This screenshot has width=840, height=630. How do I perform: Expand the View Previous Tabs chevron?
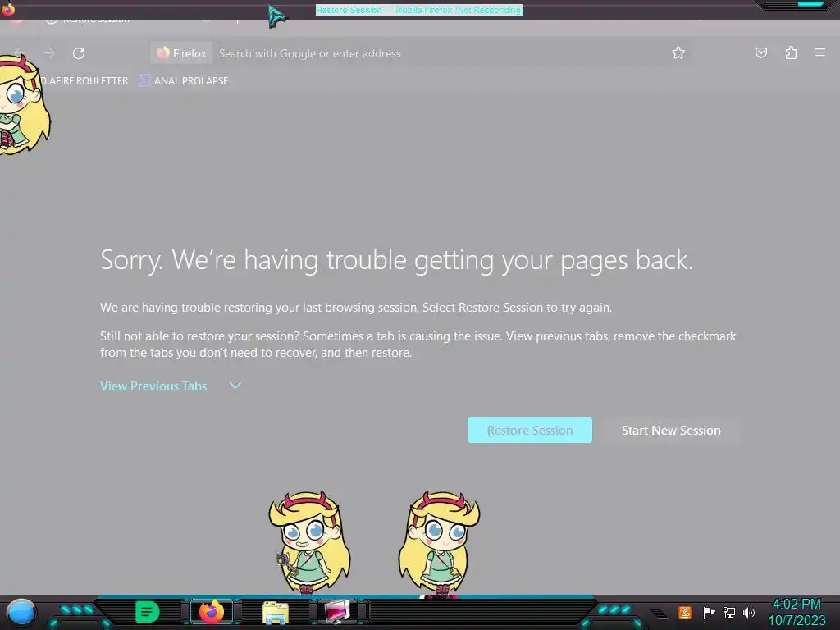point(235,386)
